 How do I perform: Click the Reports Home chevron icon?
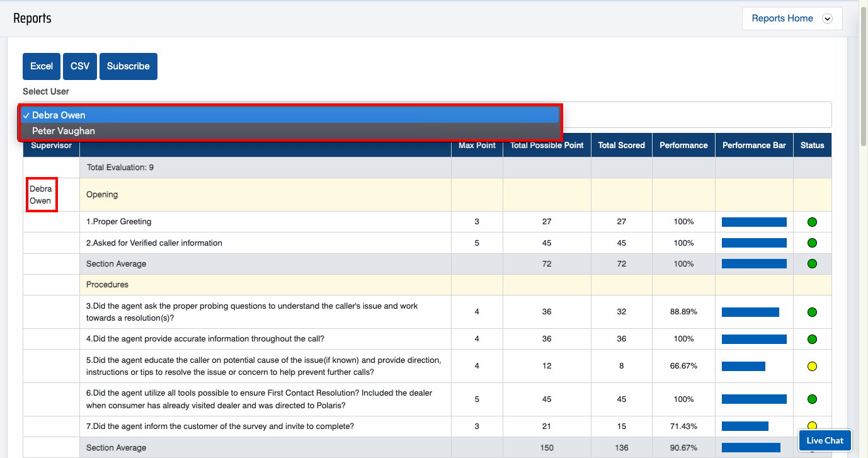pyautogui.click(x=828, y=19)
